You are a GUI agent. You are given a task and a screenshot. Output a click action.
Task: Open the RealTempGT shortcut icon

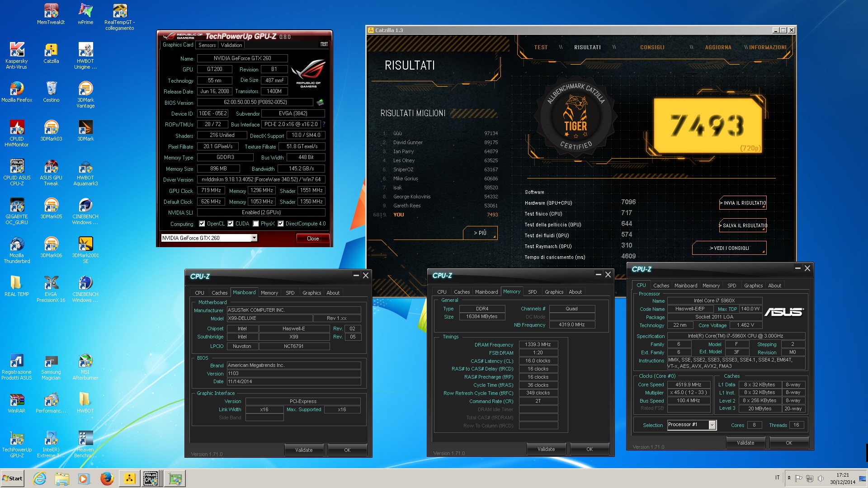point(120,17)
